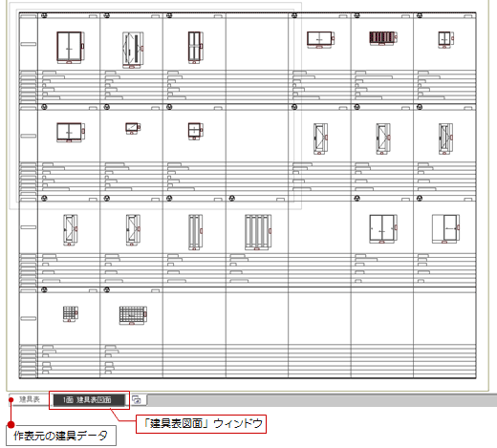Select the narrow two-panel door in third row
The image size is (497, 448).
195,232
